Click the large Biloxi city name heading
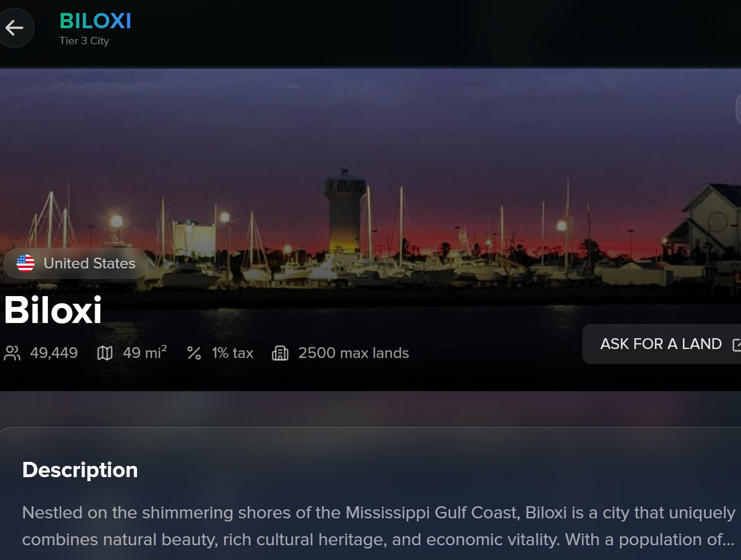The width and height of the screenshot is (741, 560). [x=53, y=310]
